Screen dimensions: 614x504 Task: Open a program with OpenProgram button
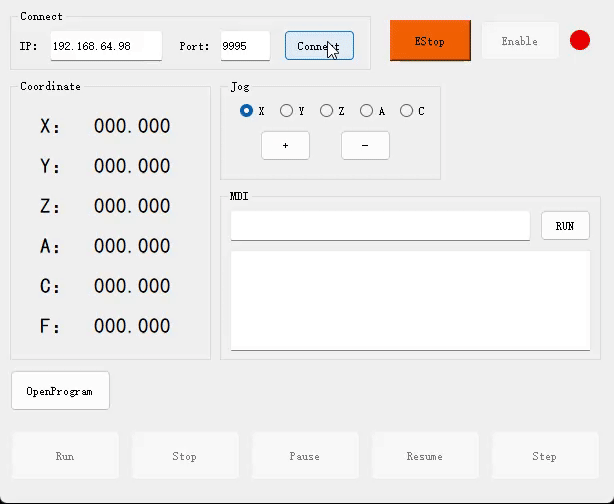pos(60,391)
